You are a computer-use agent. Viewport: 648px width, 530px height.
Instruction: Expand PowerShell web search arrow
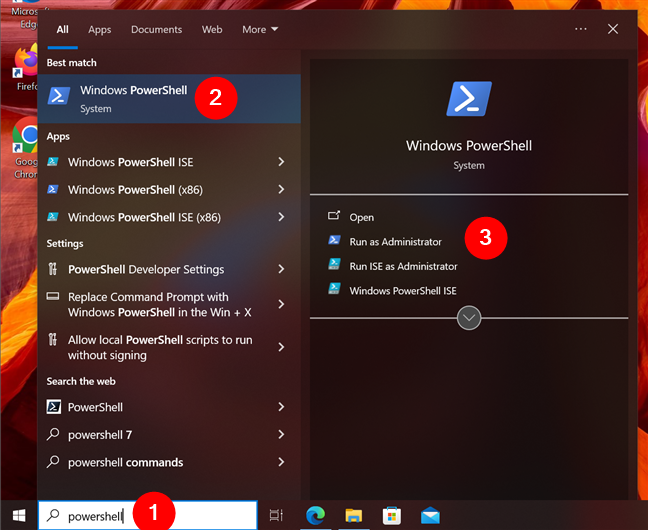pyautogui.click(x=281, y=407)
